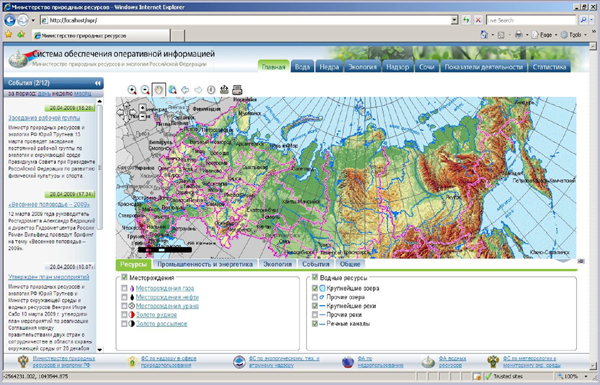600x385 pixels.
Task: Open Промышленность и энергетика tab
Action: pyautogui.click(x=205, y=264)
